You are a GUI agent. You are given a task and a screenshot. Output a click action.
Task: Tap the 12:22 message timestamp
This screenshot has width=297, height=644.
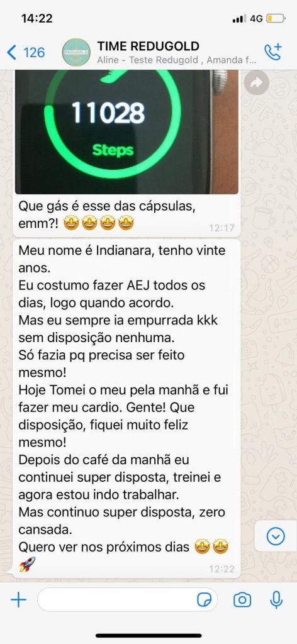(222, 569)
